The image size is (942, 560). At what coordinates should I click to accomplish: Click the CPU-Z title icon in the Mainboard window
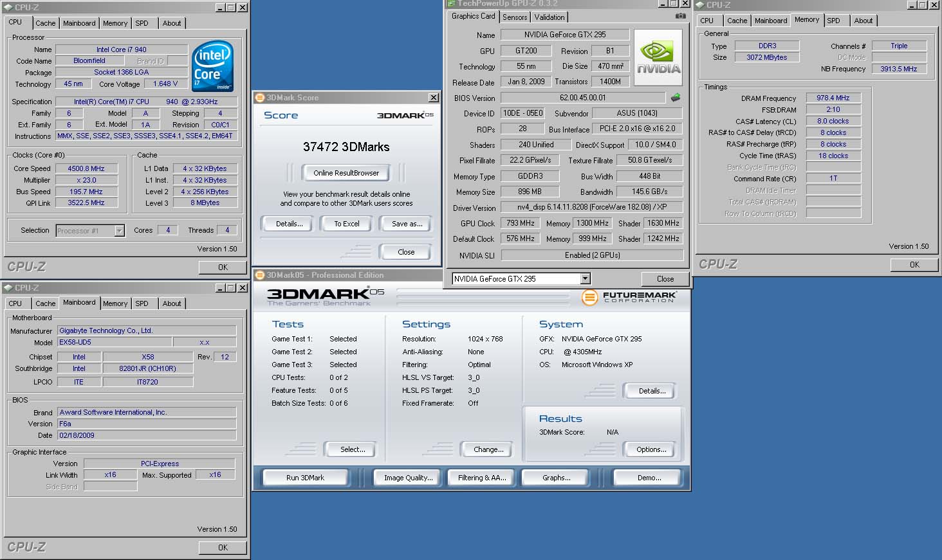pos(8,288)
